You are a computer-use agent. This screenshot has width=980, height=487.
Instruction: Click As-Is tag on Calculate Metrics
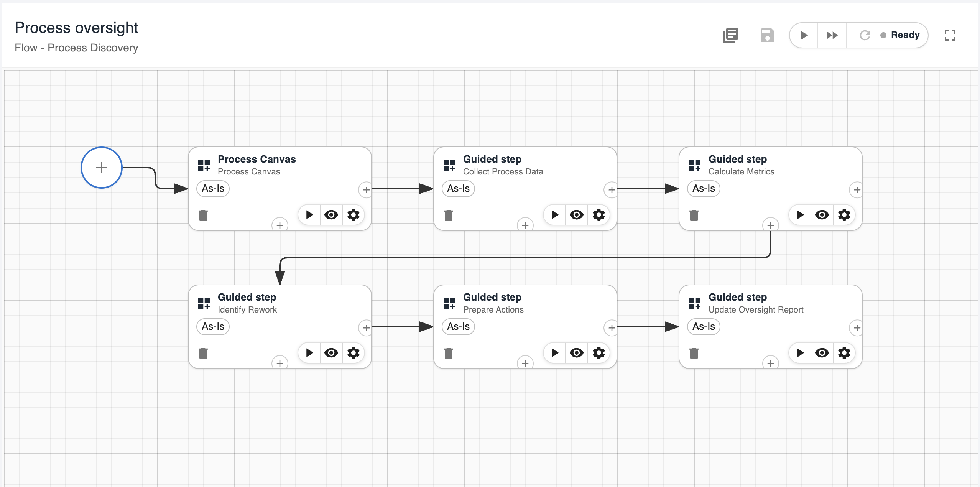704,189
